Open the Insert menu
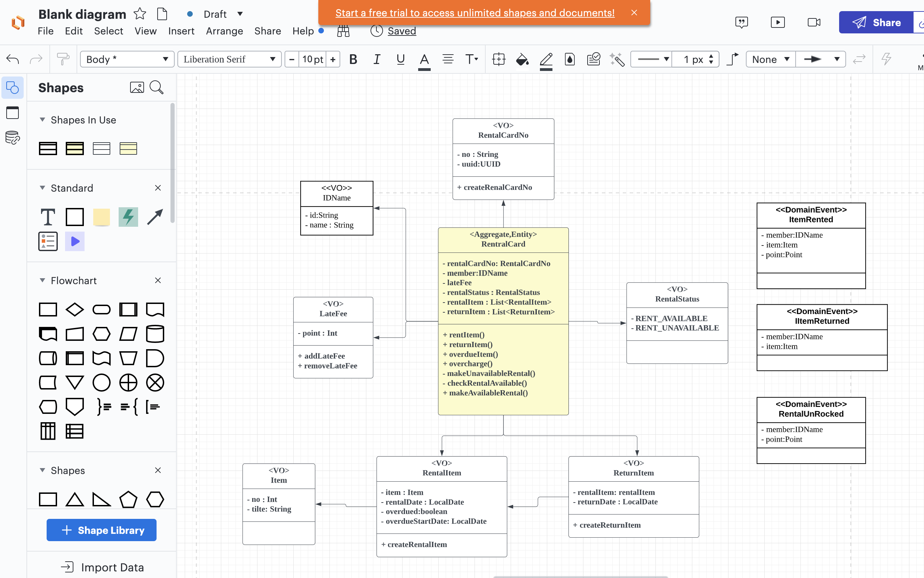Image resolution: width=924 pixels, height=578 pixels. pos(181,31)
